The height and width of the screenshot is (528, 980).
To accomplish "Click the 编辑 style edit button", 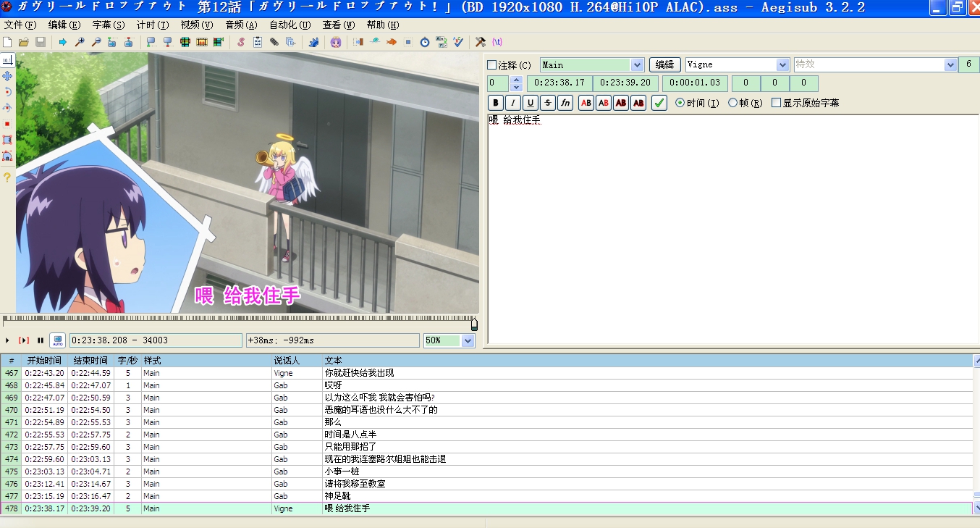I will (x=664, y=65).
